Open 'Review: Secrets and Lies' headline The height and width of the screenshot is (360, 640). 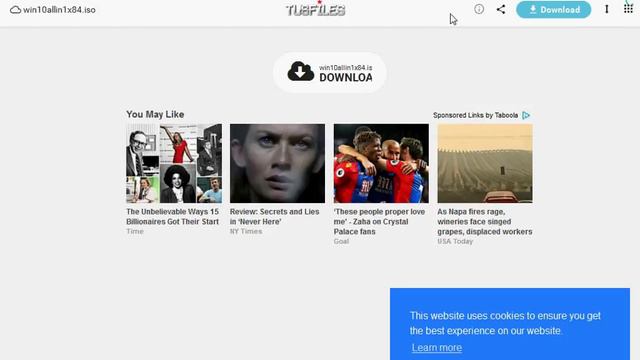click(x=274, y=217)
